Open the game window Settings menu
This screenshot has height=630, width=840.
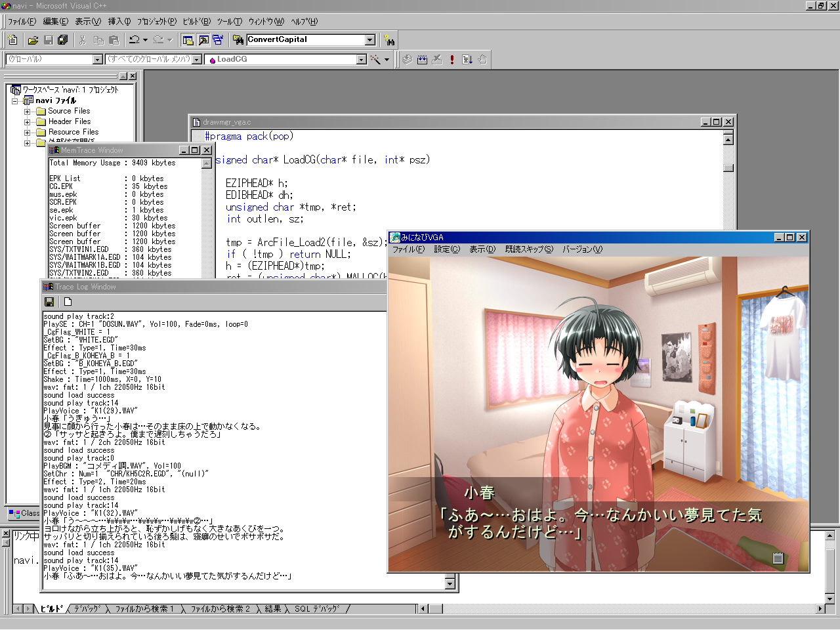[x=446, y=249]
